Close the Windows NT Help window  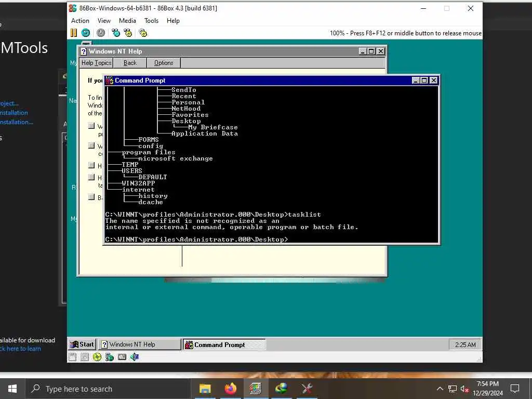[381, 51]
